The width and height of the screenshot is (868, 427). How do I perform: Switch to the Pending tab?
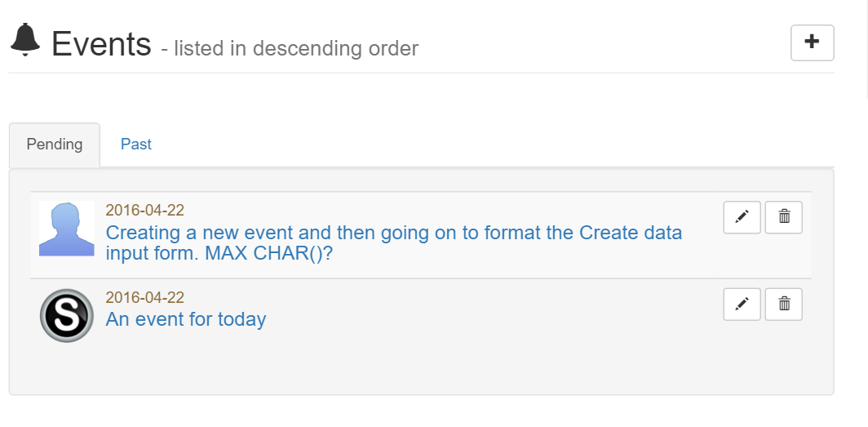click(x=54, y=145)
